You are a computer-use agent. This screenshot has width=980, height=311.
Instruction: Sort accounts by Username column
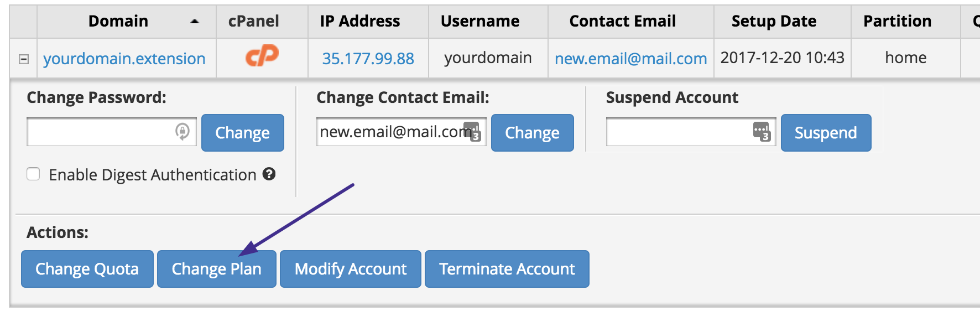(x=479, y=21)
